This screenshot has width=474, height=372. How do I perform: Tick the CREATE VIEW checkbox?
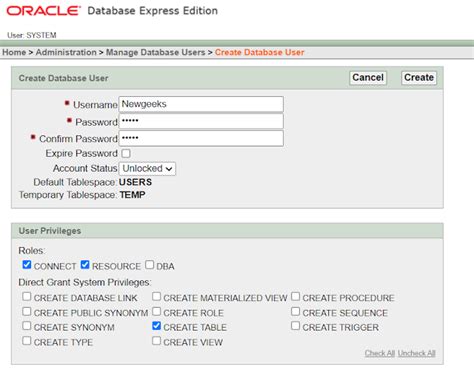tap(156, 341)
